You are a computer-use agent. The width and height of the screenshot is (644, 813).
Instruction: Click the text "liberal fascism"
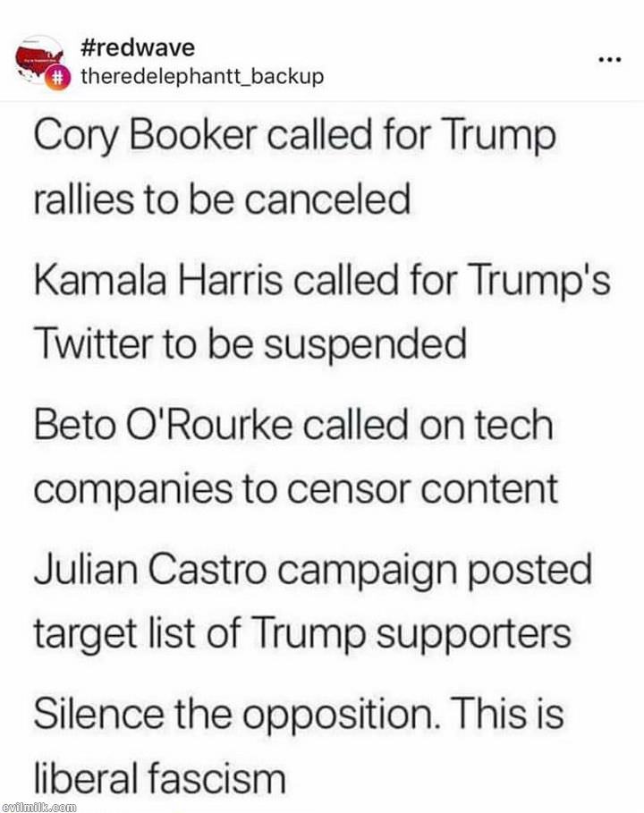coord(159,776)
